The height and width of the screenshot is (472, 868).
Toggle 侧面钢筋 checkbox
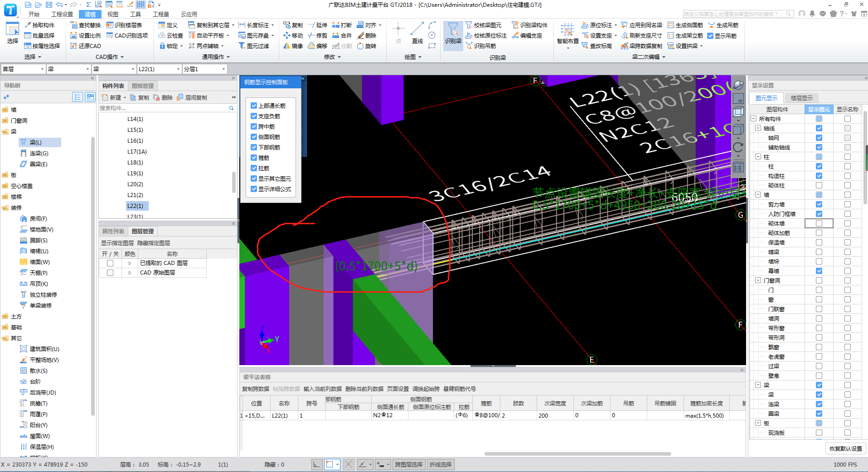(254, 137)
